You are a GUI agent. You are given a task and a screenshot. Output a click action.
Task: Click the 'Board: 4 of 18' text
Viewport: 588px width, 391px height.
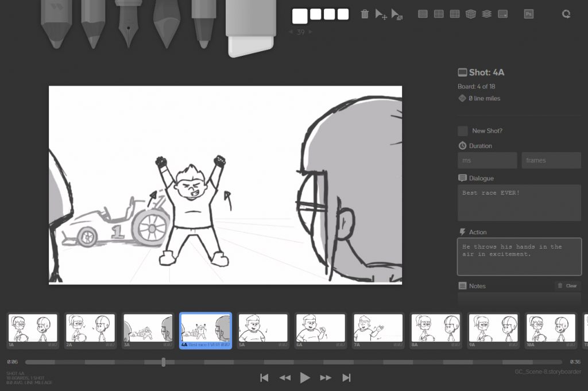[476, 87]
